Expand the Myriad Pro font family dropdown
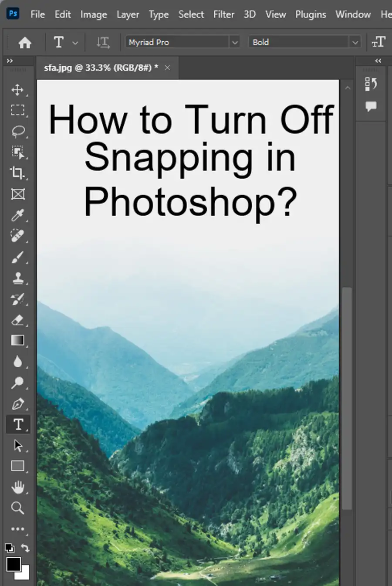392x586 pixels. [x=235, y=42]
